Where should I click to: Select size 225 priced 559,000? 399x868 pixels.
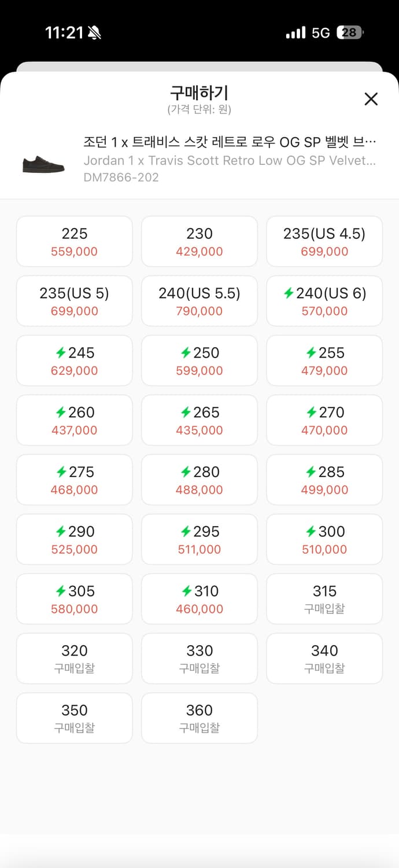click(x=75, y=241)
